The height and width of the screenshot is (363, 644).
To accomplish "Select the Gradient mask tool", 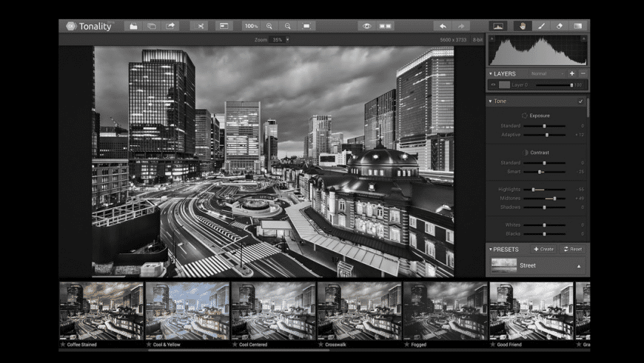I will tap(578, 26).
